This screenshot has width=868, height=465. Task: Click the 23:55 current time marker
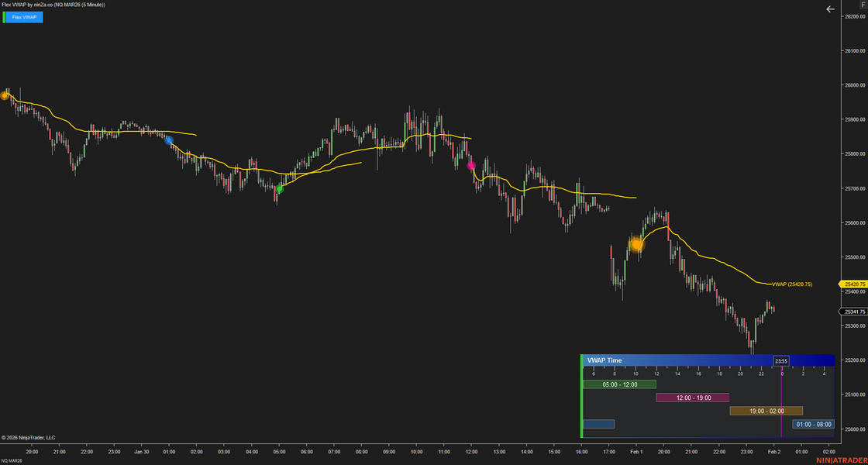[x=781, y=360]
